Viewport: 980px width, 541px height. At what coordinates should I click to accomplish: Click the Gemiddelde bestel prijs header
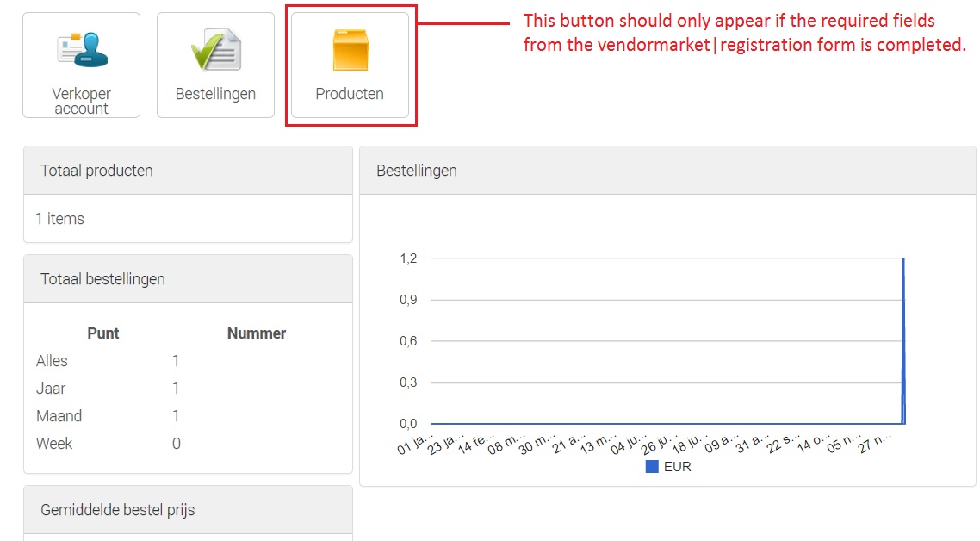click(x=118, y=510)
